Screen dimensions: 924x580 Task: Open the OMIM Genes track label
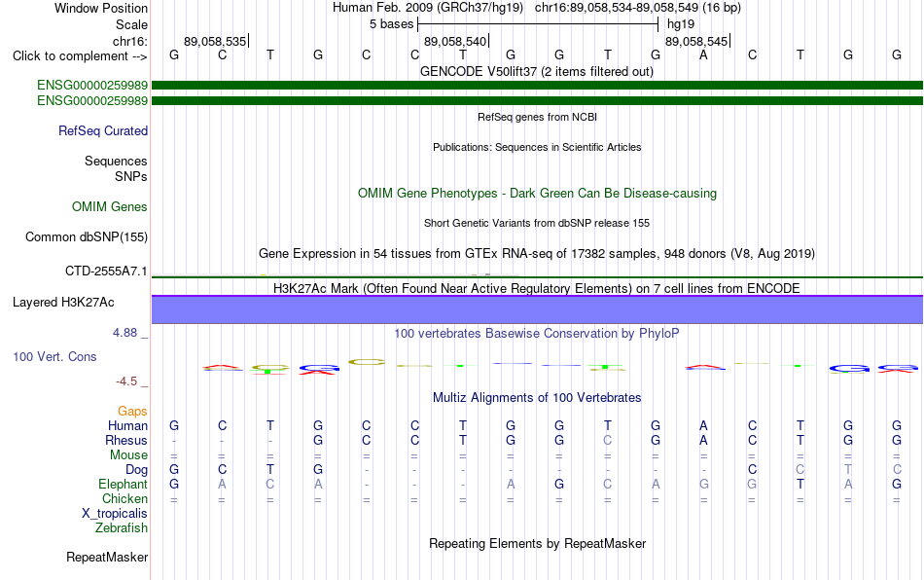[x=110, y=207]
